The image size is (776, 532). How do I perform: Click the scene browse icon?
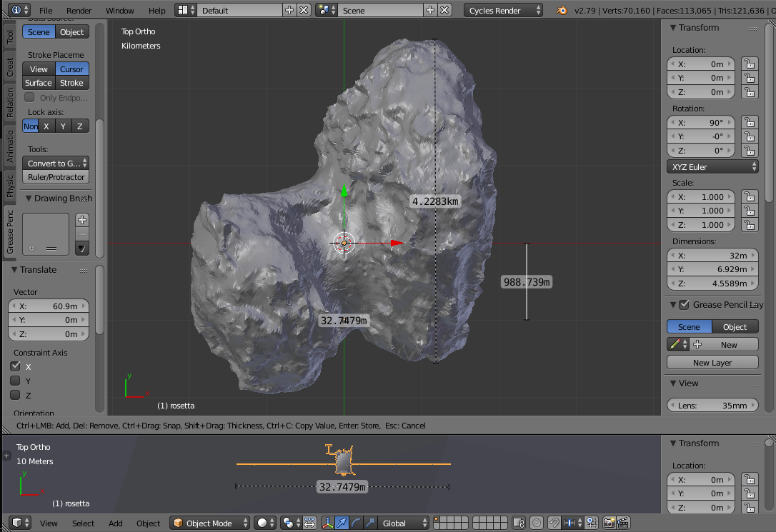click(326, 10)
